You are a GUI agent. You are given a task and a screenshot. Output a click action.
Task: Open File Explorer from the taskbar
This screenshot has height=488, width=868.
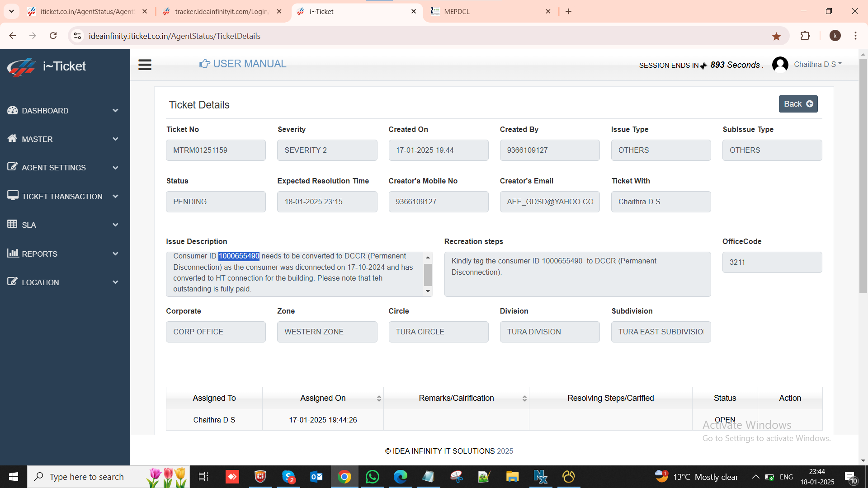coord(512,477)
